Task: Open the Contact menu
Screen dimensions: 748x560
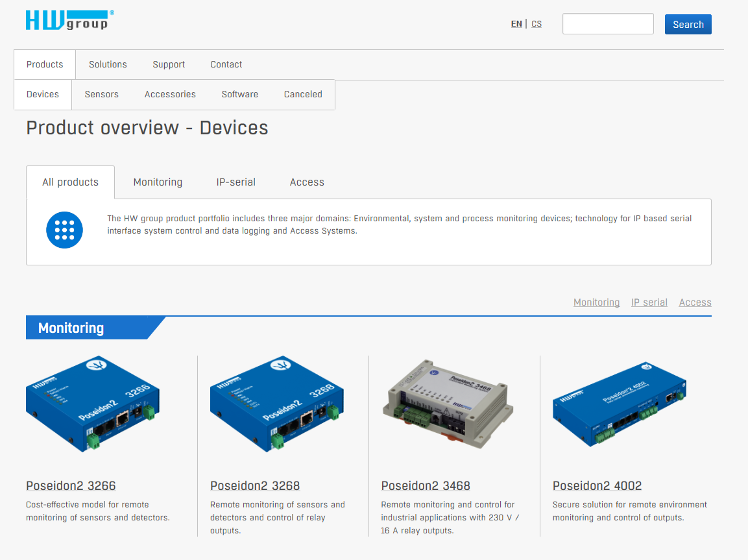Action: tap(226, 64)
